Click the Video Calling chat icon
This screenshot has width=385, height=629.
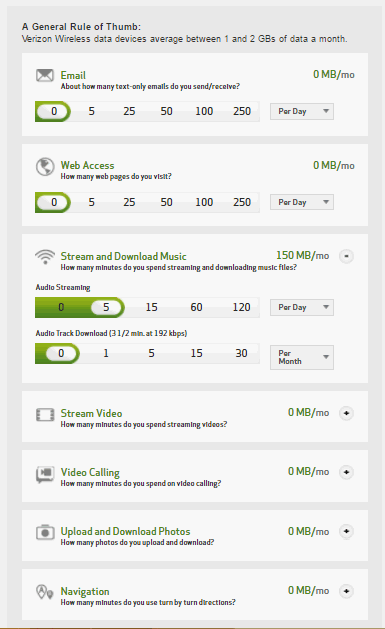point(45,474)
